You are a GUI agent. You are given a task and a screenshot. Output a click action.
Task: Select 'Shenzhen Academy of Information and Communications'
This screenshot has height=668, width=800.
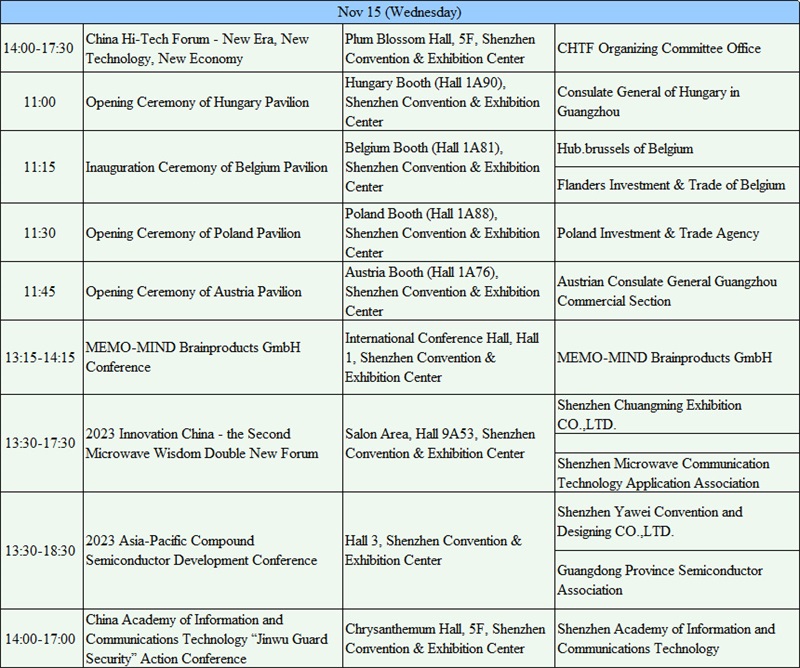[x=677, y=638]
